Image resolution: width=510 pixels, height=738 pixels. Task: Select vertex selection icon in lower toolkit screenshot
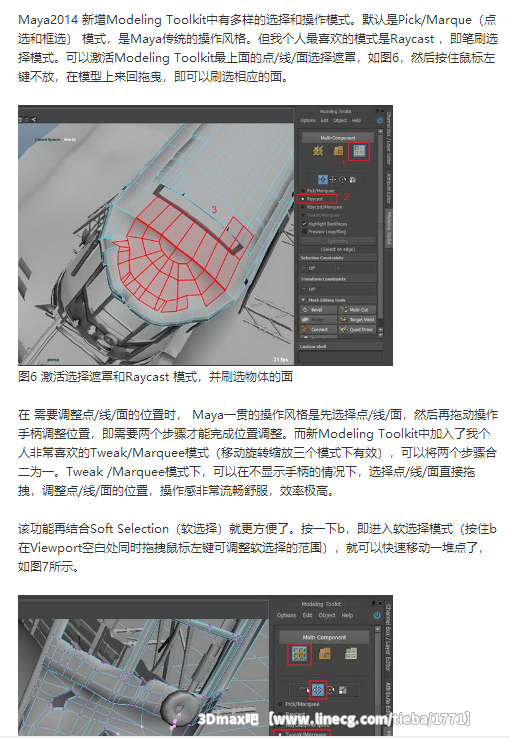(299, 653)
